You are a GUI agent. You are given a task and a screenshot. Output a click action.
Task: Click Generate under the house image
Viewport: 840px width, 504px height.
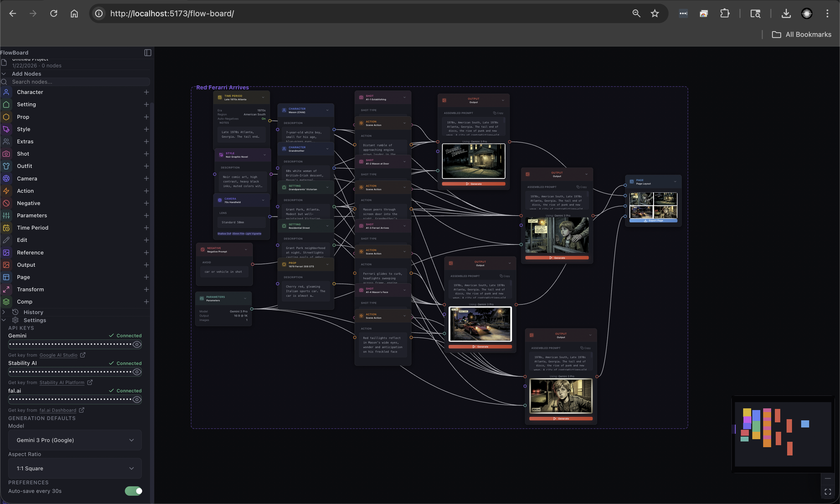tap(473, 184)
